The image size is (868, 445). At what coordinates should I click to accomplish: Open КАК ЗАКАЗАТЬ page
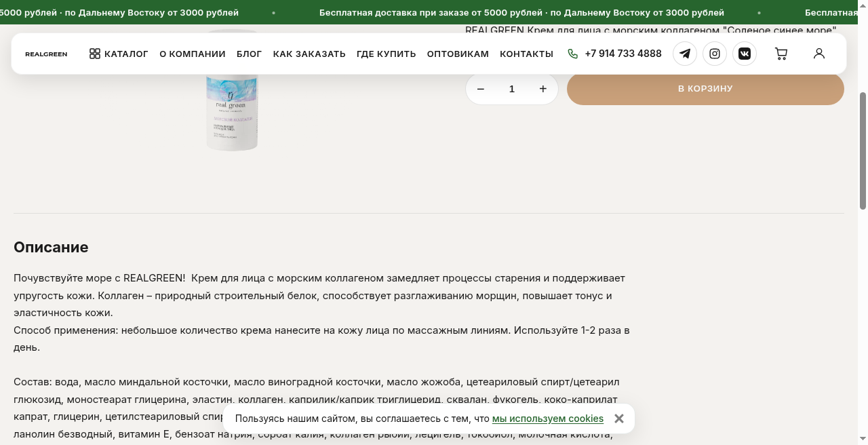pos(309,54)
